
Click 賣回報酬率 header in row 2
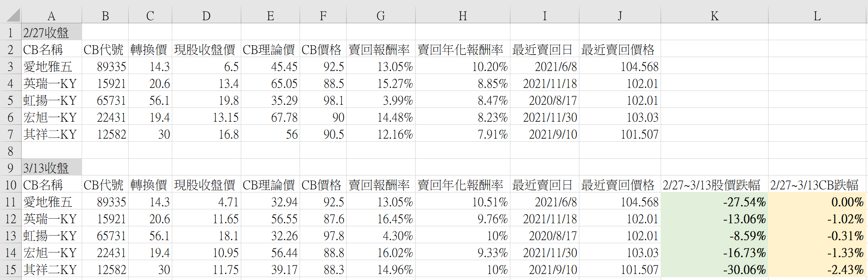[x=381, y=49]
